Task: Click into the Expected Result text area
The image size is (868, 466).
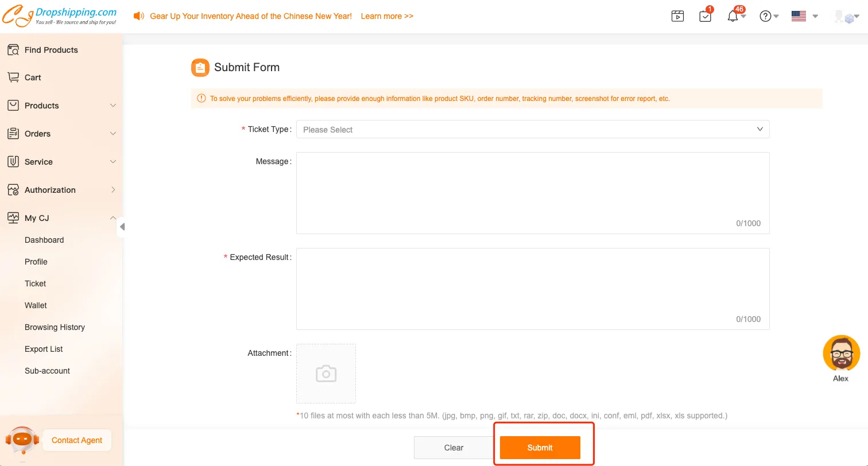Action: (x=532, y=288)
